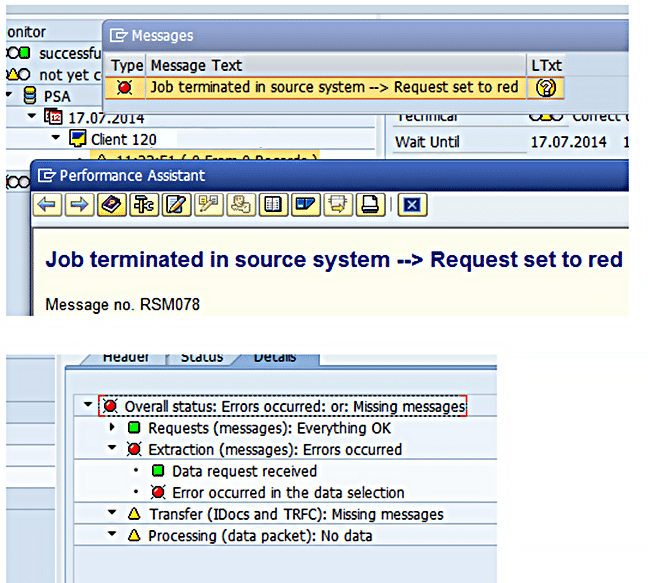Click the 'successful' status filter in monitor
Image resolution: width=648 pixels, height=583 pixels.
(70, 53)
